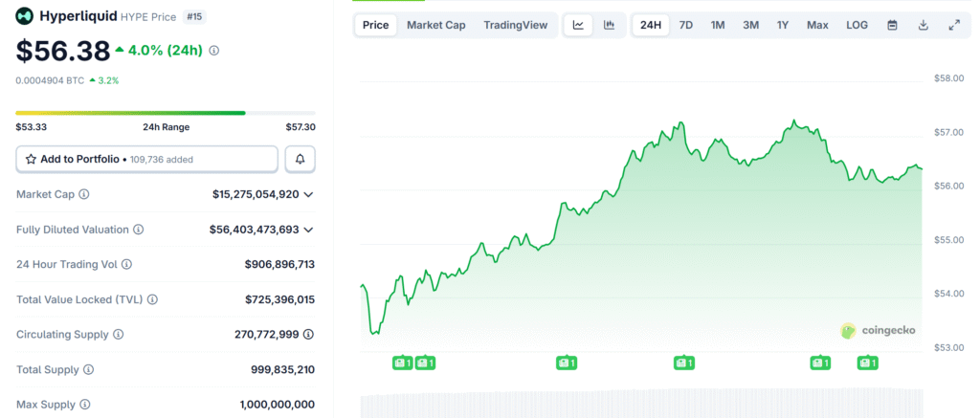The image size is (980, 418).
Task: Select the 7D time range
Action: pyautogui.click(x=685, y=25)
